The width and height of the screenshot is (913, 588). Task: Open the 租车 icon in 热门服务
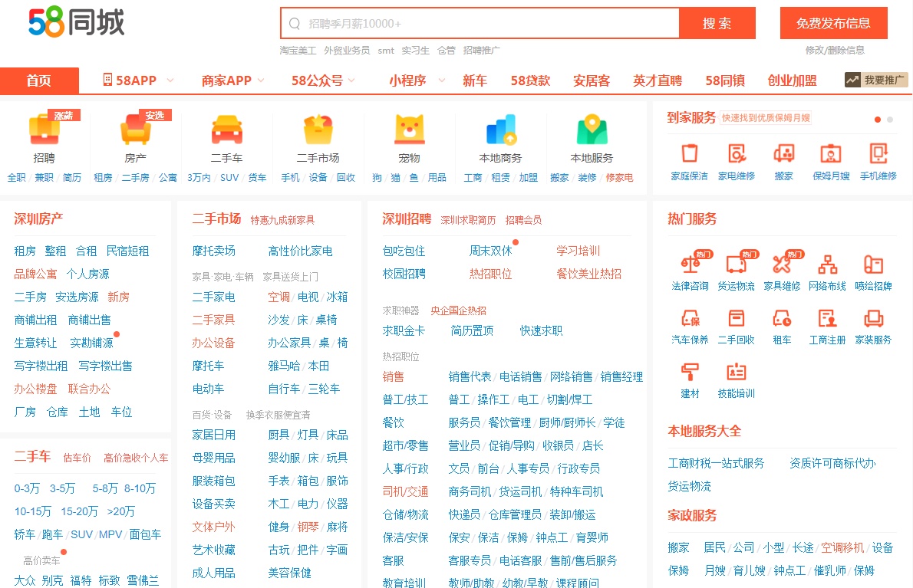point(781,318)
